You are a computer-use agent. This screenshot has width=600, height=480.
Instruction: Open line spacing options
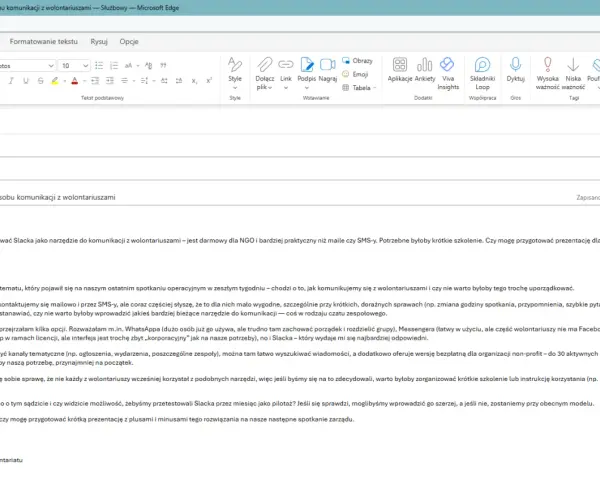coord(144,81)
